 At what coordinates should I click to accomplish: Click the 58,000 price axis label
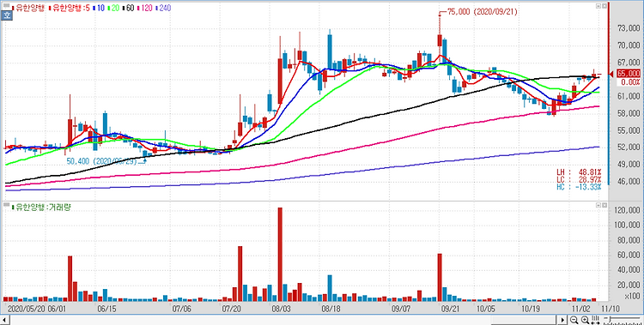tap(629, 113)
